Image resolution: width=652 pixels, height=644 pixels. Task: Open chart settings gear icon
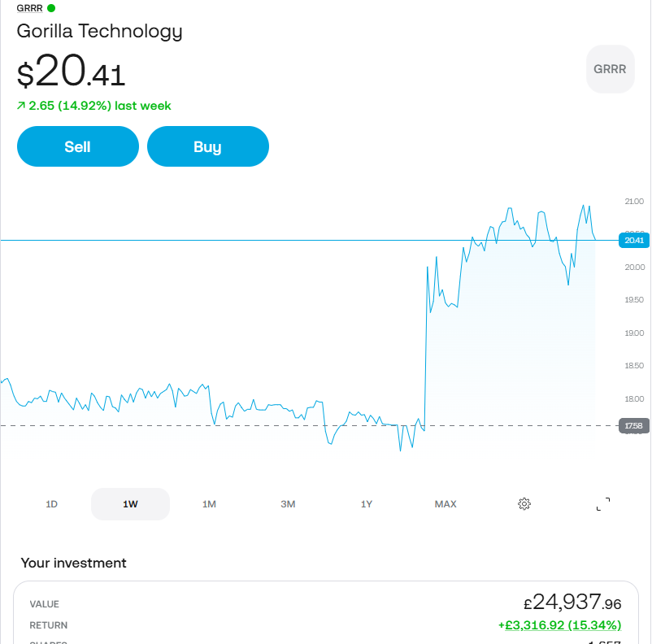[524, 504]
